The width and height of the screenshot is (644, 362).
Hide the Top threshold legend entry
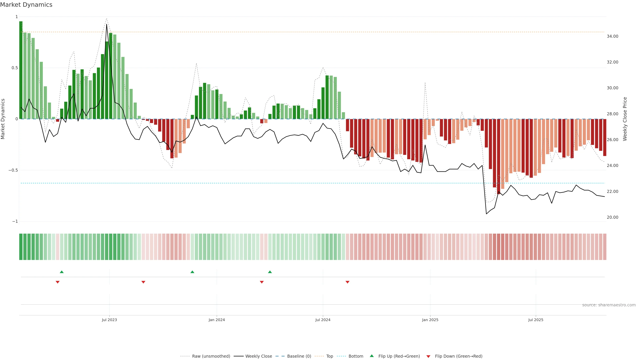[x=330, y=356]
